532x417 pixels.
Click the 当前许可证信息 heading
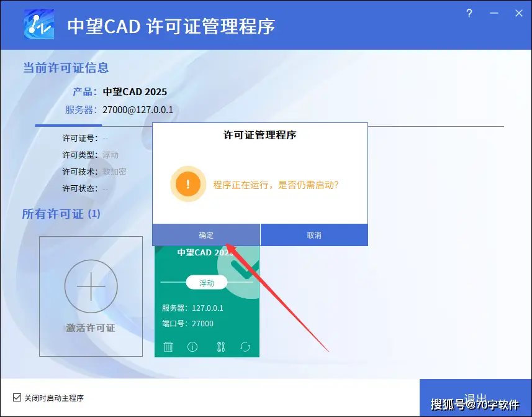coord(65,68)
